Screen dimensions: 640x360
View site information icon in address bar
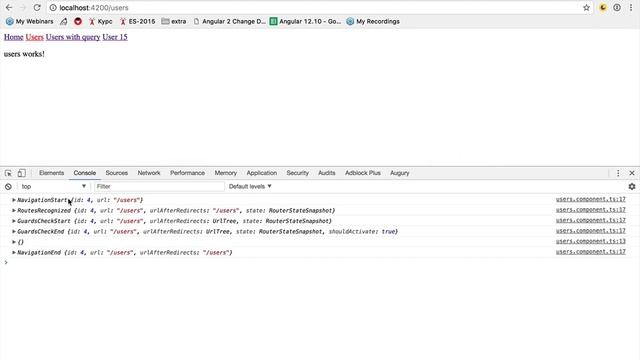(x=53, y=8)
